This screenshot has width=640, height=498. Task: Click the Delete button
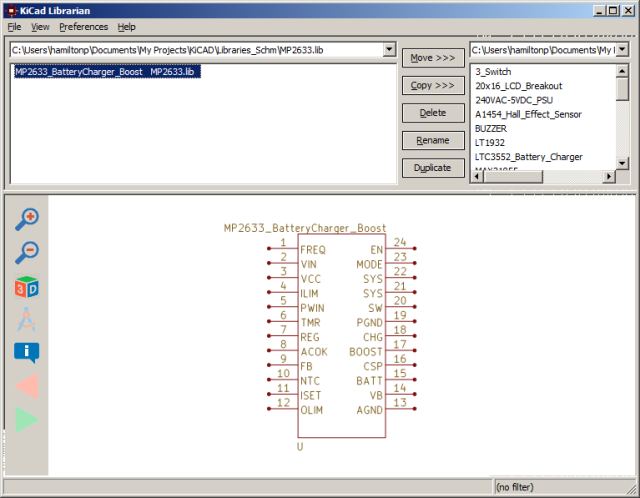[x=433, y=113]
